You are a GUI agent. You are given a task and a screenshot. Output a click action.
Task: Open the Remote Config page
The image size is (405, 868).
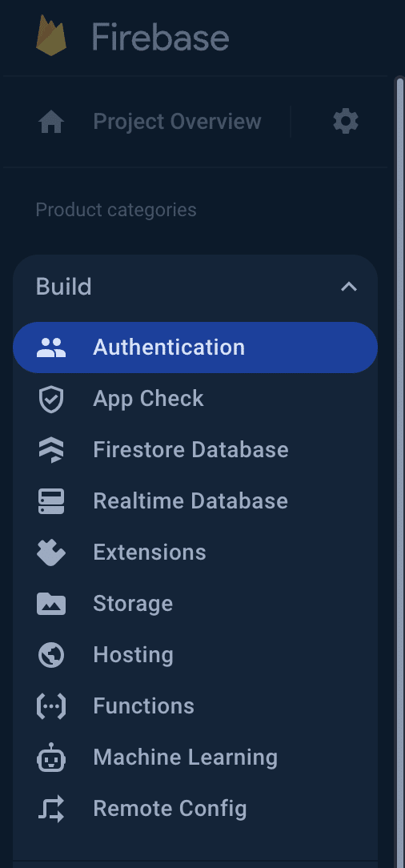pos(170,809)
